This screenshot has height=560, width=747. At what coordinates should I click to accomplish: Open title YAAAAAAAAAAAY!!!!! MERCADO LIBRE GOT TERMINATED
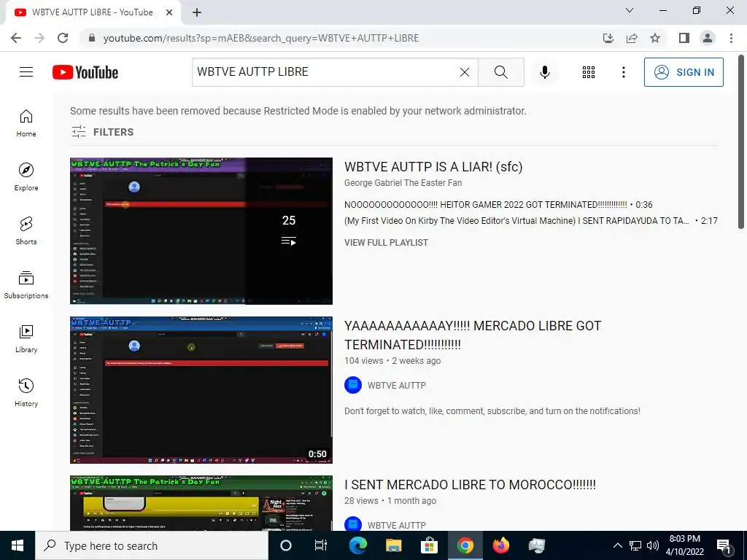(473, 335)
